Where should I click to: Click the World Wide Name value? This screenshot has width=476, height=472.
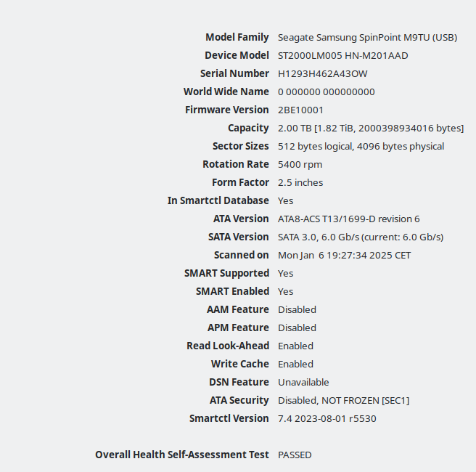326,91
